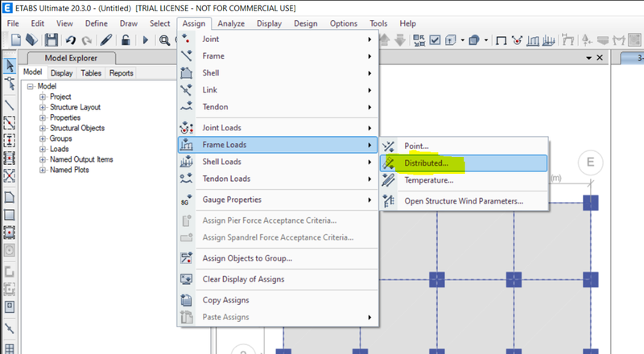Select the pointer tool in left toolbar
Viewport: 644px width, 354px height.
click(10, 66)
